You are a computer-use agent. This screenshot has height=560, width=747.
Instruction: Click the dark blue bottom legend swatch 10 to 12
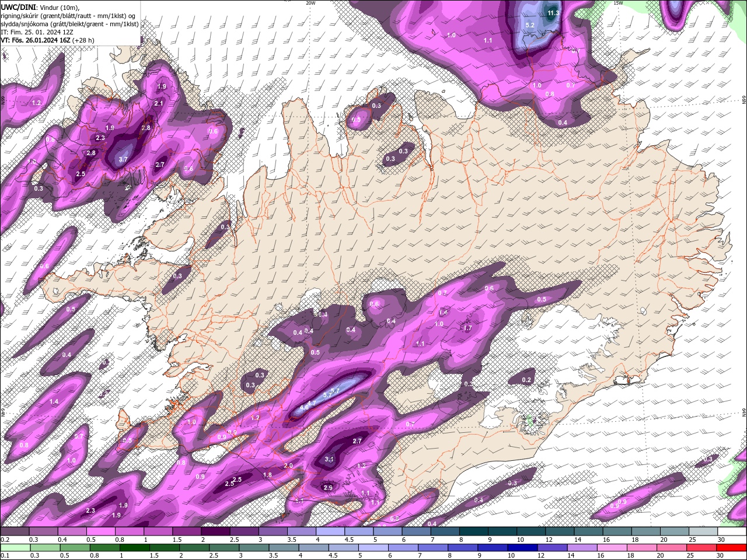[x=522, y=548]
